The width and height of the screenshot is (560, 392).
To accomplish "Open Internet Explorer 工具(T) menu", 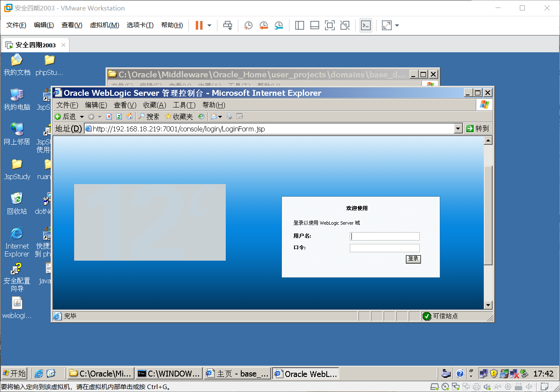I will (184, 105).
